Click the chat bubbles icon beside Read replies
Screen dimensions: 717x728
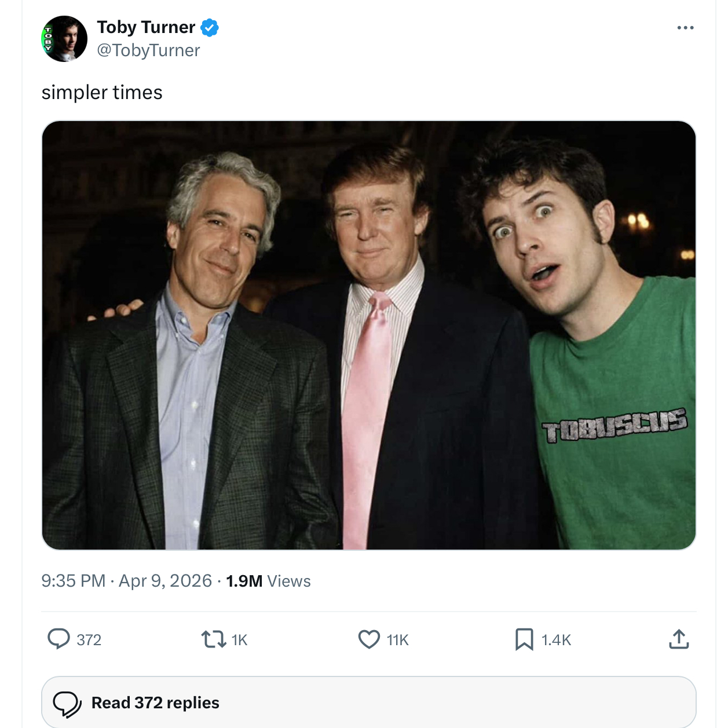point(67,703)
